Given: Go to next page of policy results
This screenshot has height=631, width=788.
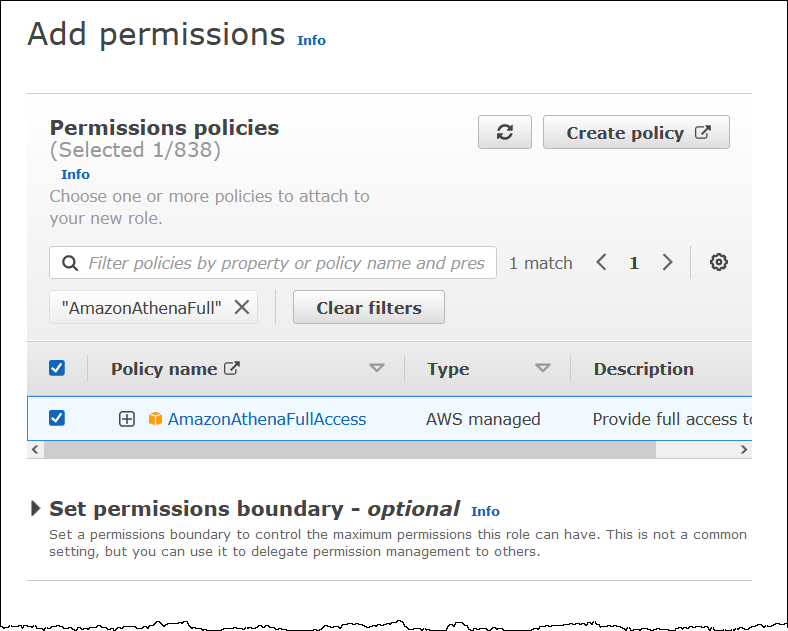Looking at the screenshot, I should click(667, 263).
